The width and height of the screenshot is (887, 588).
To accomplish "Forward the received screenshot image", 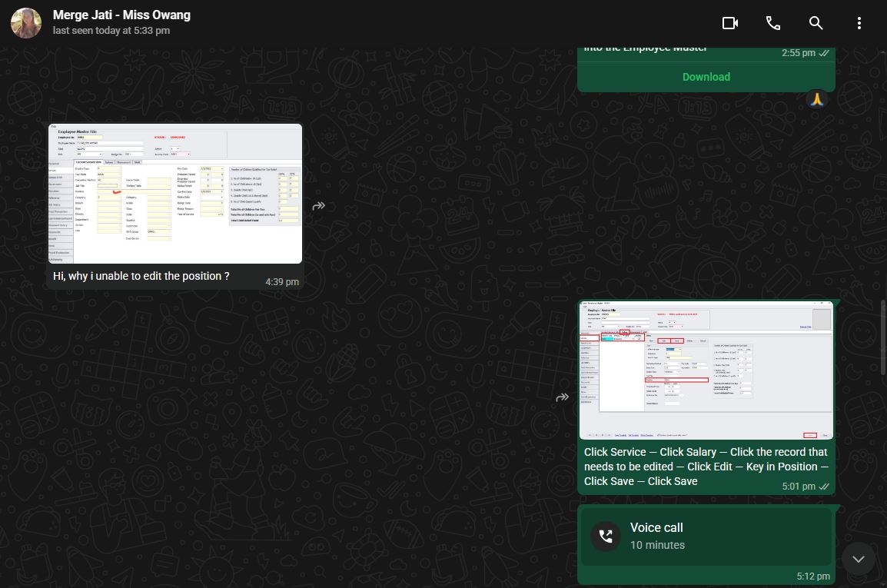I will [318, 206].
